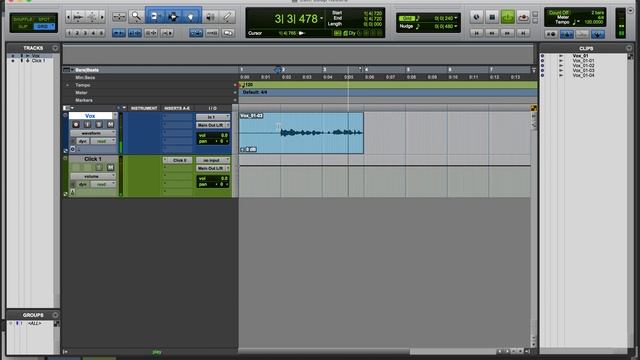Solo the Vox track

point(99,124)
